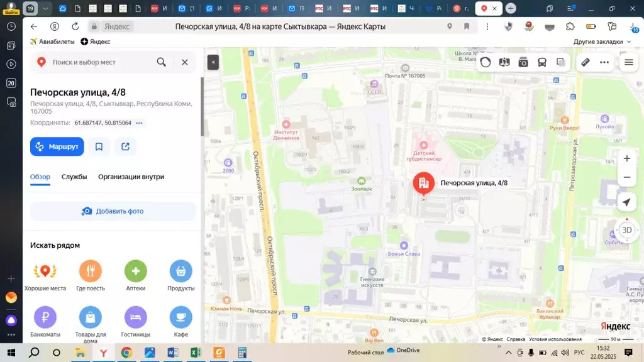Open the tab counter showing 19
The height and width of the screenshot is (362, 644).
click(30, 8)
